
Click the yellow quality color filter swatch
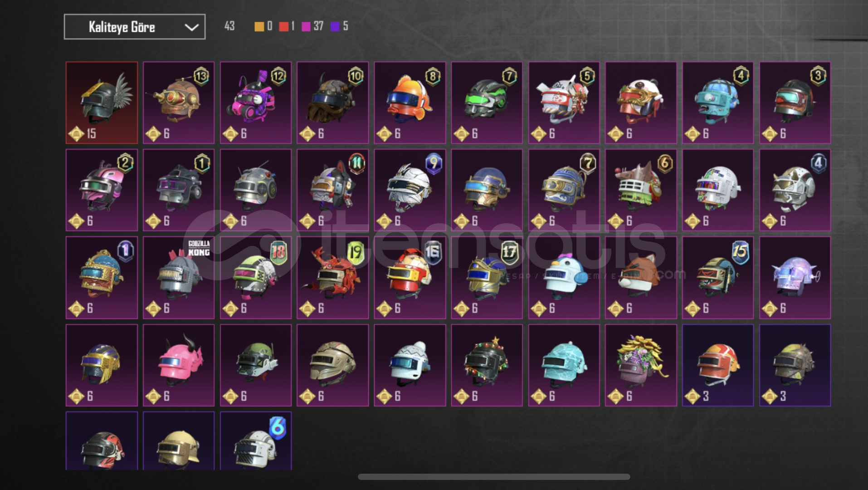point(259,26)
